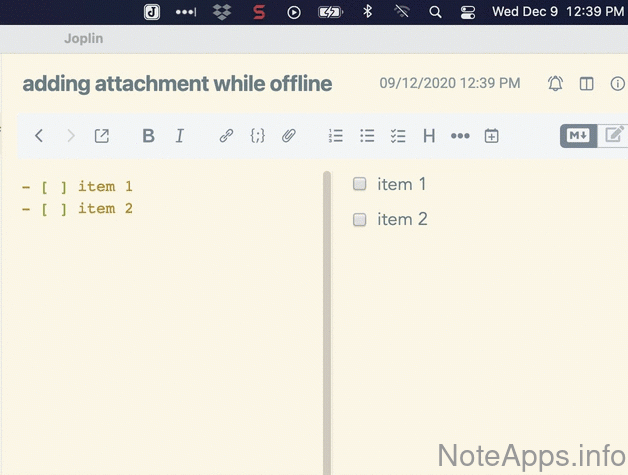Viewport: 628px width, 475px height.
Task: Click the note title field
Action: click(177, 84)
